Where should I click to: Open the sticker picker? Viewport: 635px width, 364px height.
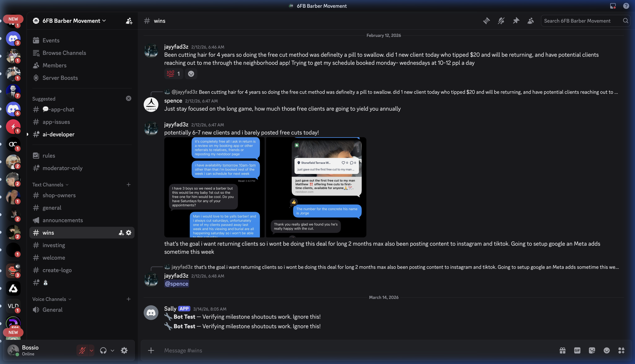pyautogui.click(x=592, y=350)
